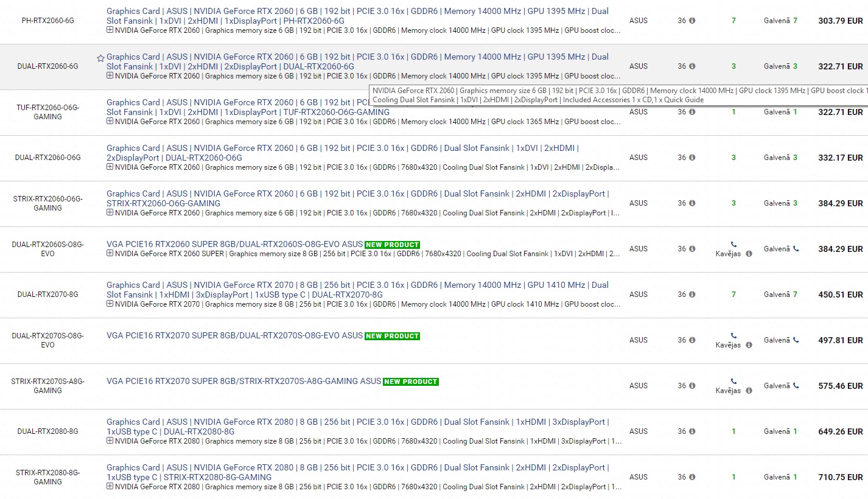Click price 332.17 EUR
Image resolution: width=868 pixels, height=499 pixels.
841,158
